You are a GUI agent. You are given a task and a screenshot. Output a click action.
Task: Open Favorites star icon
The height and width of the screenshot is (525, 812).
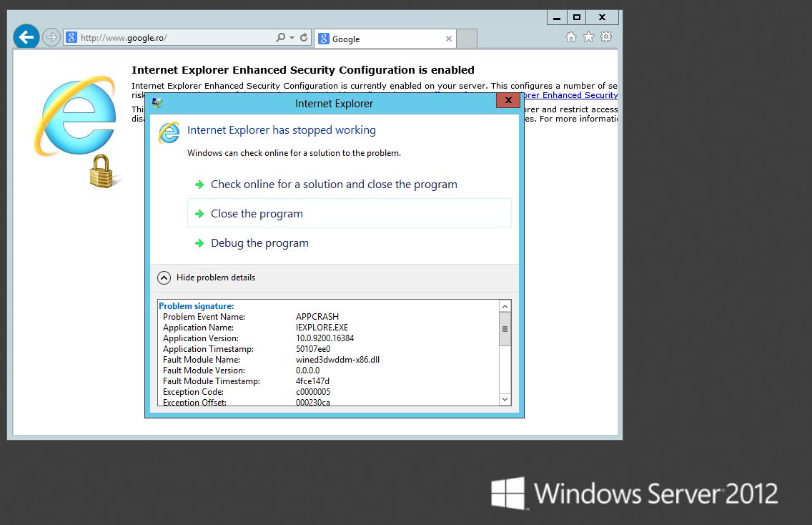[588, 36]
